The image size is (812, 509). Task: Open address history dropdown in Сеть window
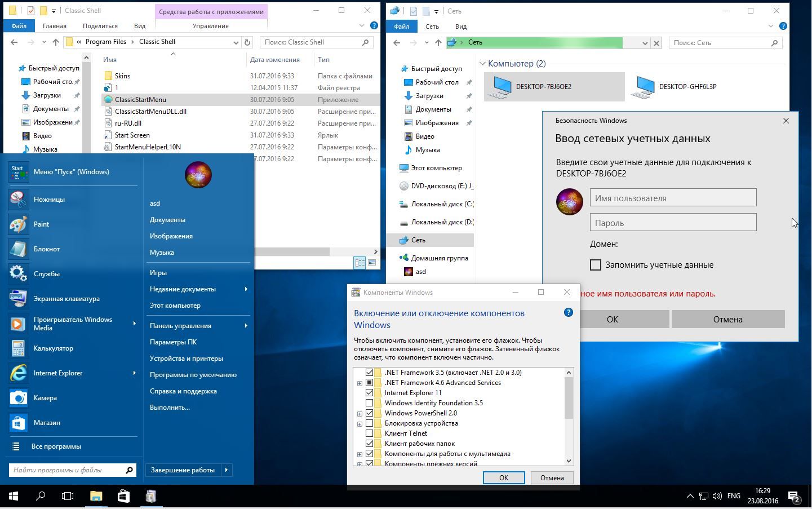click(645, 43)
